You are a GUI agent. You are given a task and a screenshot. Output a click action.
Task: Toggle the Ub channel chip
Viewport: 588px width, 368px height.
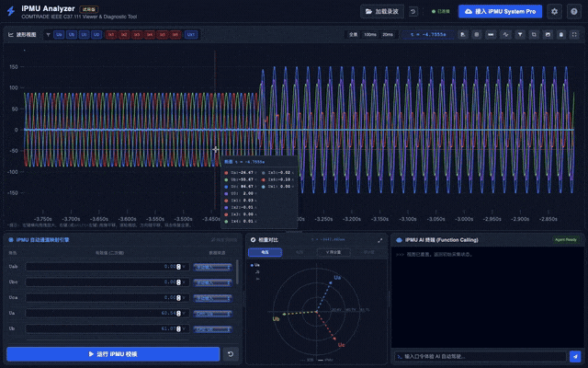(72, 34)
